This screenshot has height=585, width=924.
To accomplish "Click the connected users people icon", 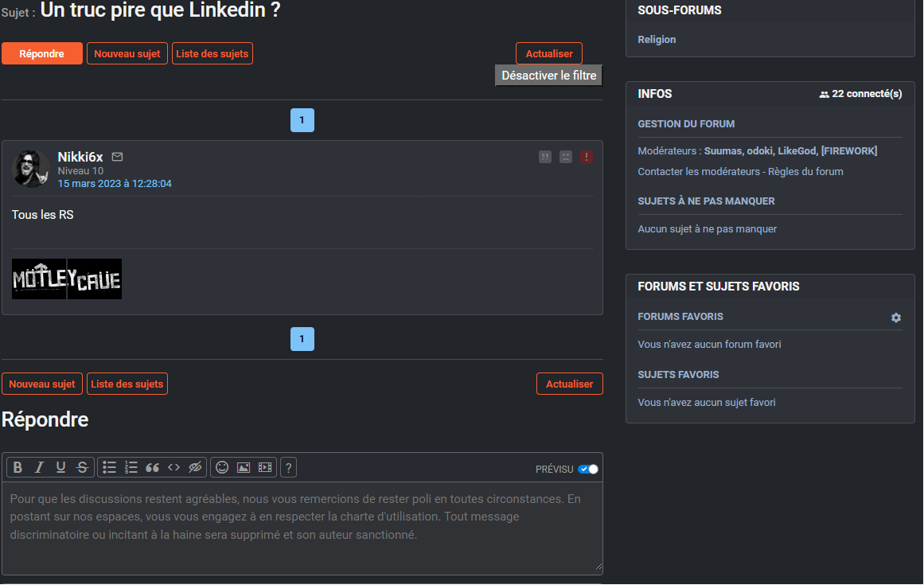I will (824, 94).
